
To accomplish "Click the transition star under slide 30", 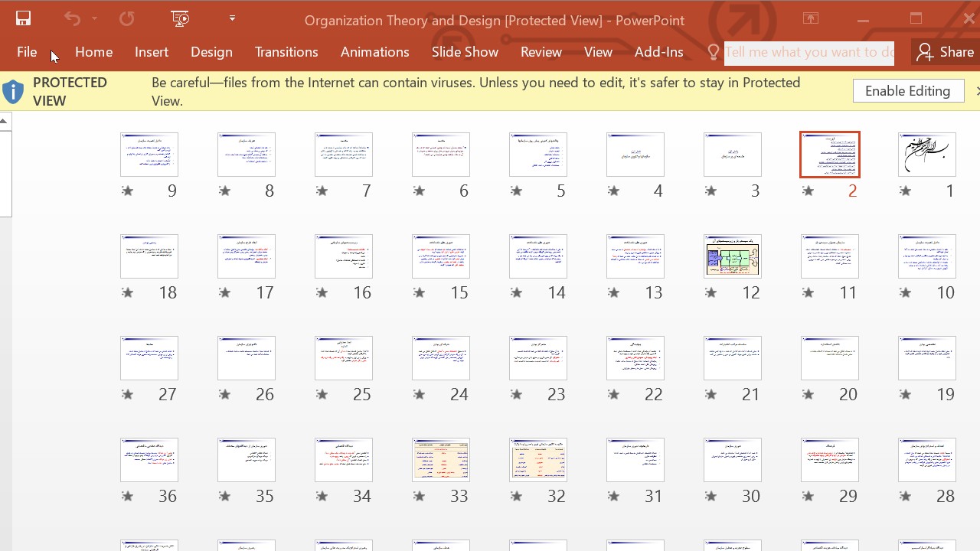I will click(711, 497).
